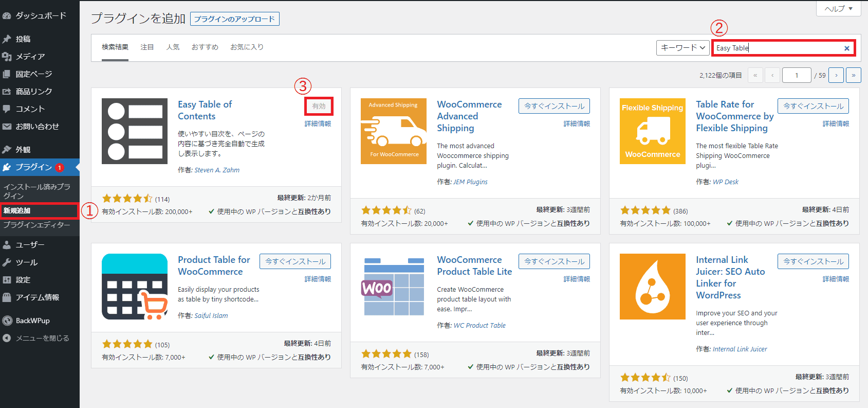Open Easy Table of Contents title link

pyautogui.click(x=205, y=110)
